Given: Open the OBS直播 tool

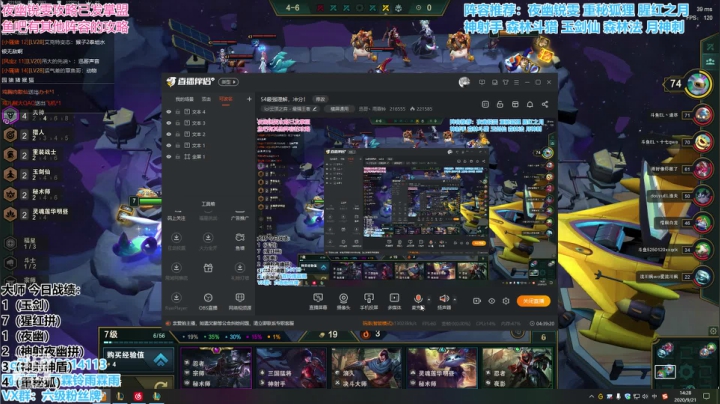Looking at the screenshot, I should [208, 302].
